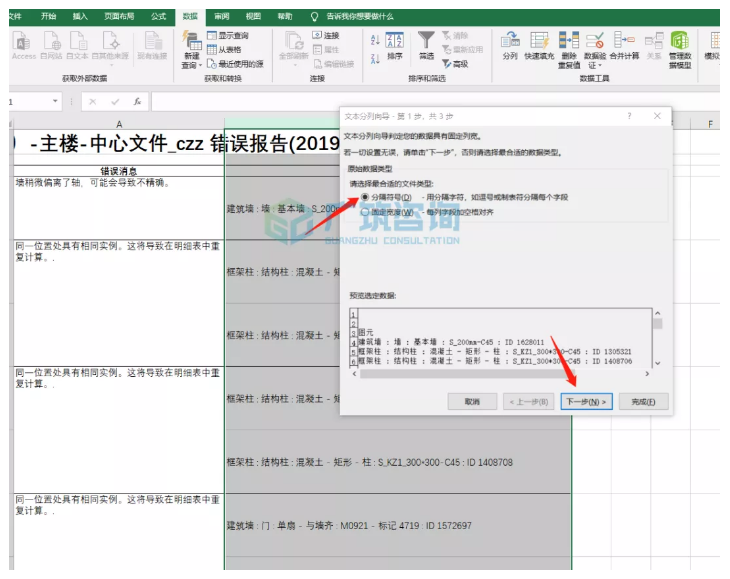Open the Name Box dropdown arrow

coord(55,101)
